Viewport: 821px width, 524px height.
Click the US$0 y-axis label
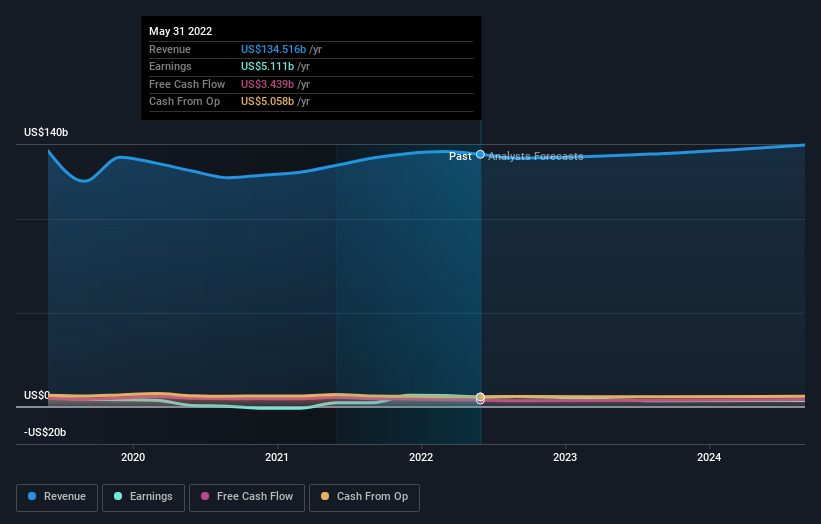pos(37,395)
